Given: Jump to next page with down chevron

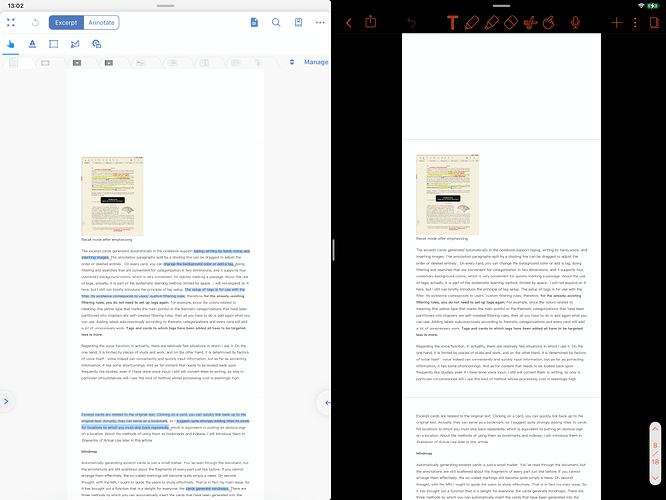Looking at the screenshot, I should point(655,478).
